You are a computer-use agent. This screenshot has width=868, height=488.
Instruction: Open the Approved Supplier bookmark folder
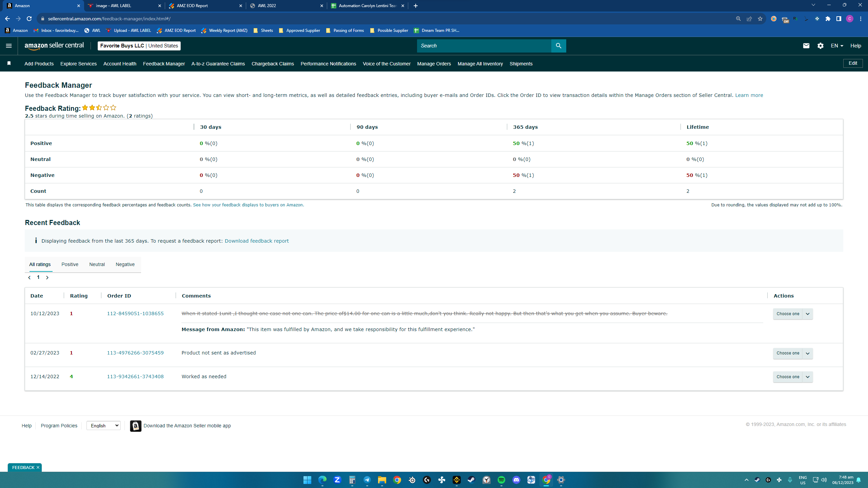(x=299, y=30)
